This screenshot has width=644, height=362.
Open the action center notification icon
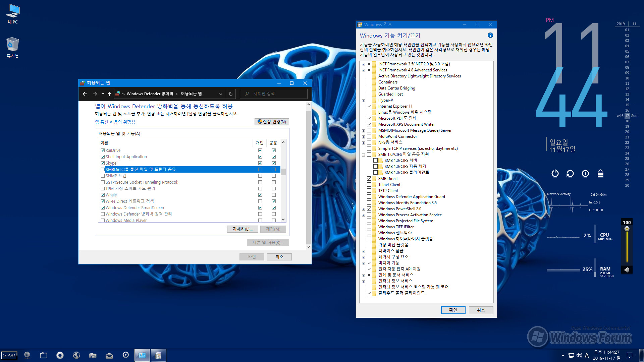[x=630, y=355]
